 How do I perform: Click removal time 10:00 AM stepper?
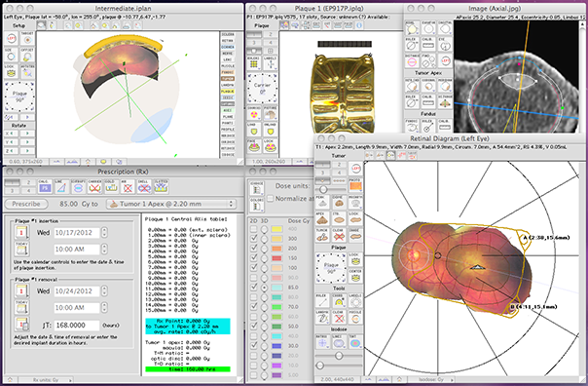click(x=104, y=307)
